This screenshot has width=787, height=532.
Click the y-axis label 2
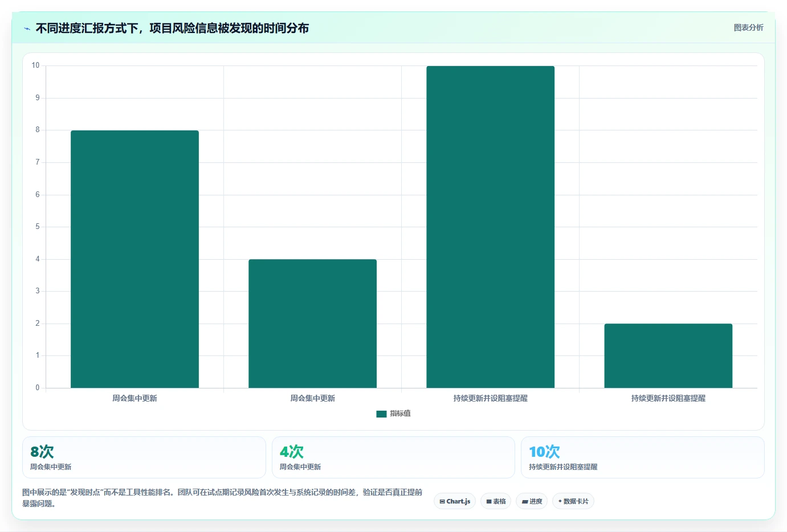tap(38, 324)
